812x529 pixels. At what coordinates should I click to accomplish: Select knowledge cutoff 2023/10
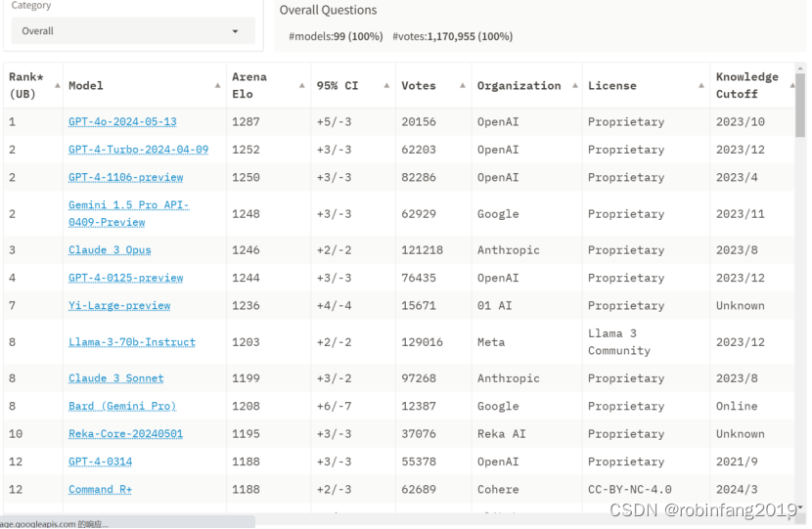coord(741,121)
